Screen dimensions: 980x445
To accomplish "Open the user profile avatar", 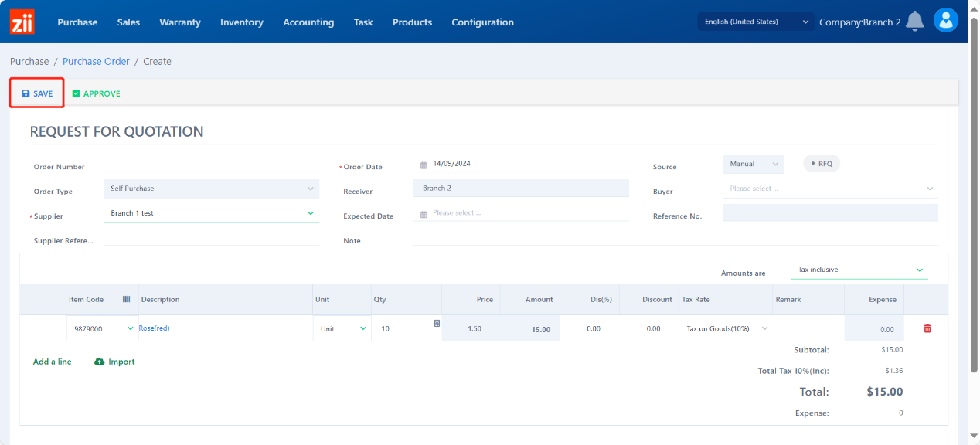I will pyautogui.click(x=945, y=20).
